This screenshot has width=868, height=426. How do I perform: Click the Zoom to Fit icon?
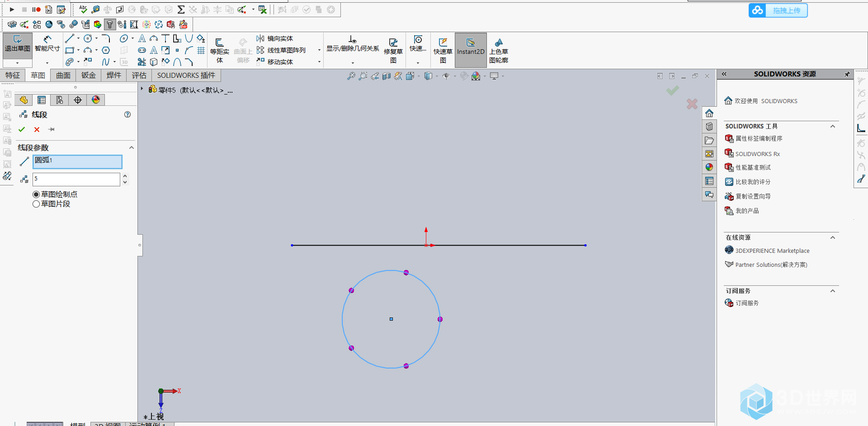pos(351,76)
